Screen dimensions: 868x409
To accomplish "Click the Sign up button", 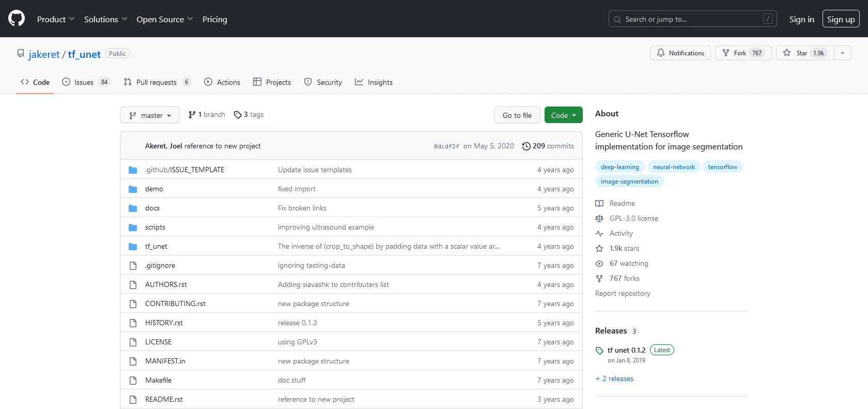I will tap(841, 19).
